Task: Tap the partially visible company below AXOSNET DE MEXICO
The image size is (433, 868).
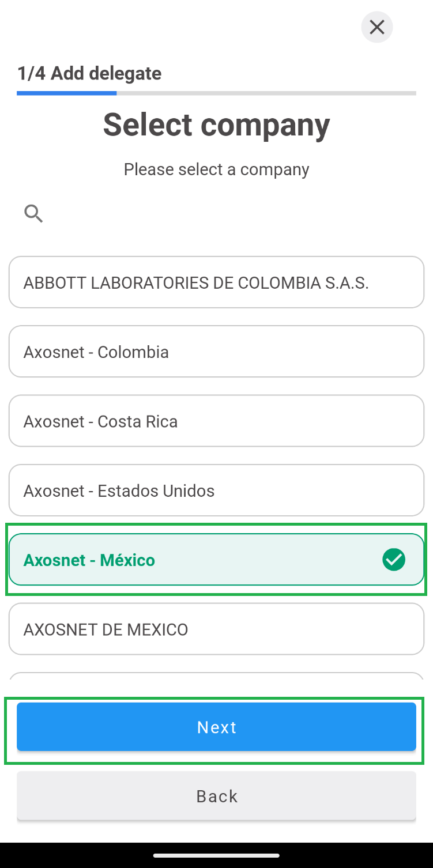Action: [x=216, y=676]
